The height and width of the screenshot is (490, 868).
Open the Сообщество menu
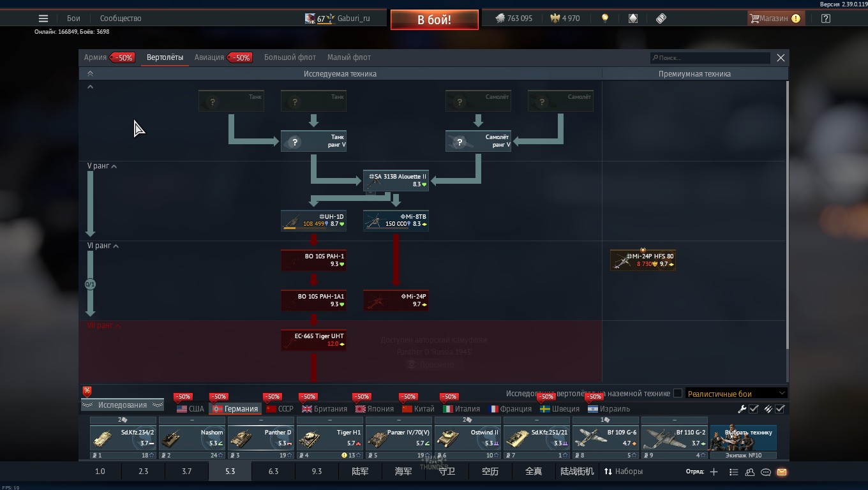(121, 19)
